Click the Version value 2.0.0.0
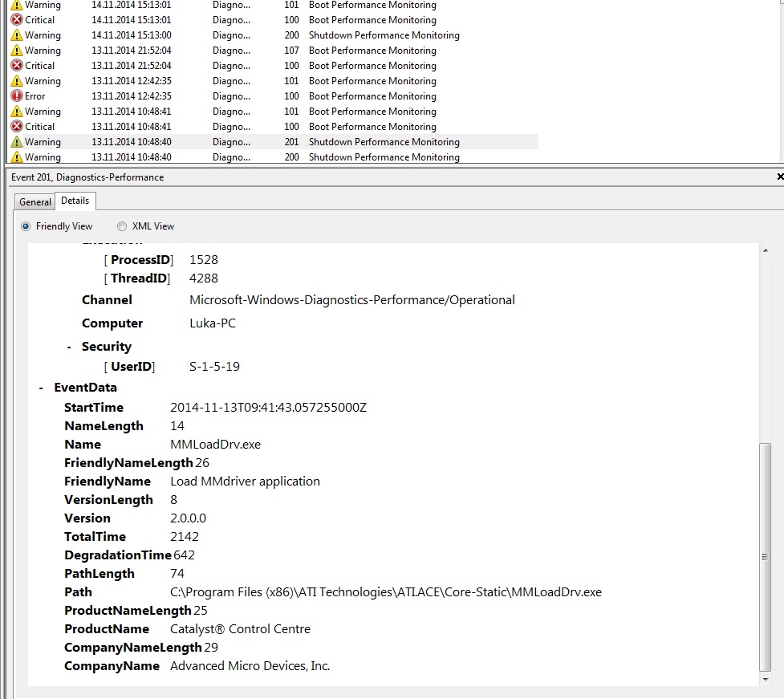This screenshot has width=784, height=699. click(188, 518)
